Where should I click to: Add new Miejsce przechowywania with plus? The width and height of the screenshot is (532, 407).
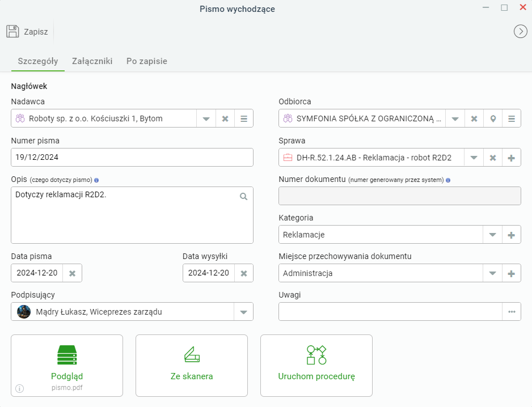coord(512,273)
